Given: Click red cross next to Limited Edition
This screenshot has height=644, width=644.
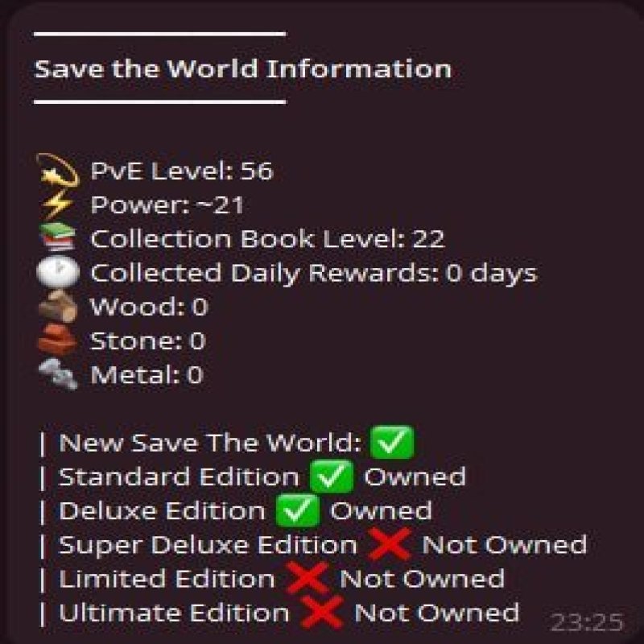Looking at the screenshot, I should (308, 578).
